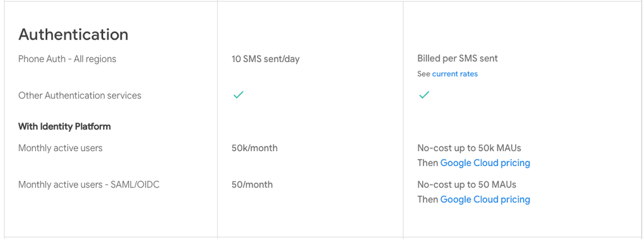Image resolution: width=644 pixels, height=239 pixels.
Task: Click the word Then before first Google Cloud pricing
Action: tap(428, 163)
